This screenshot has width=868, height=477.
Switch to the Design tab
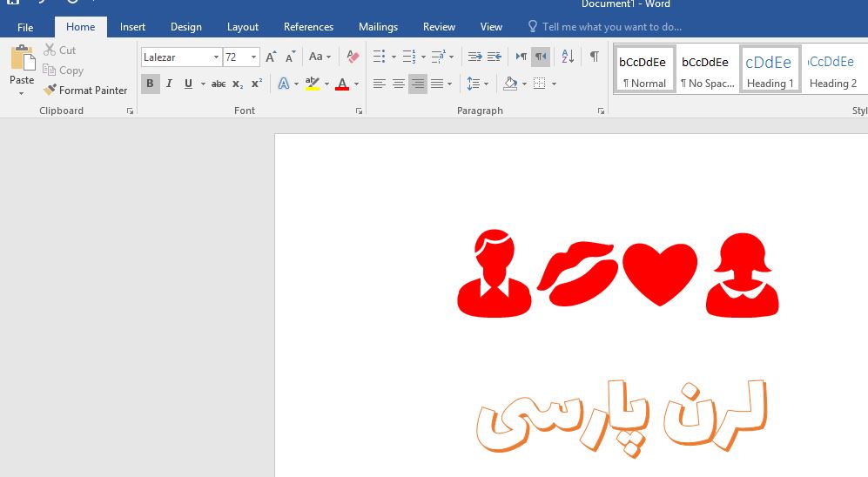click(x=186, y=27)
